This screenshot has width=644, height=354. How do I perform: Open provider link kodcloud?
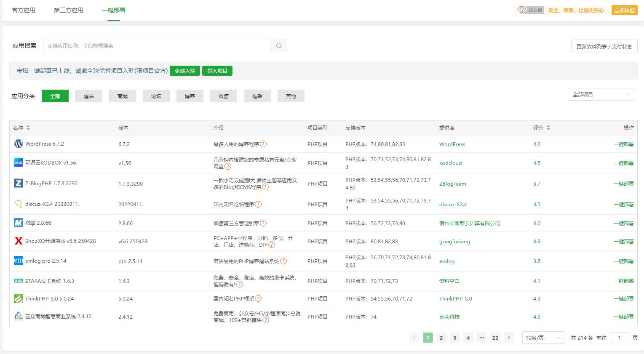pos(450,163)
